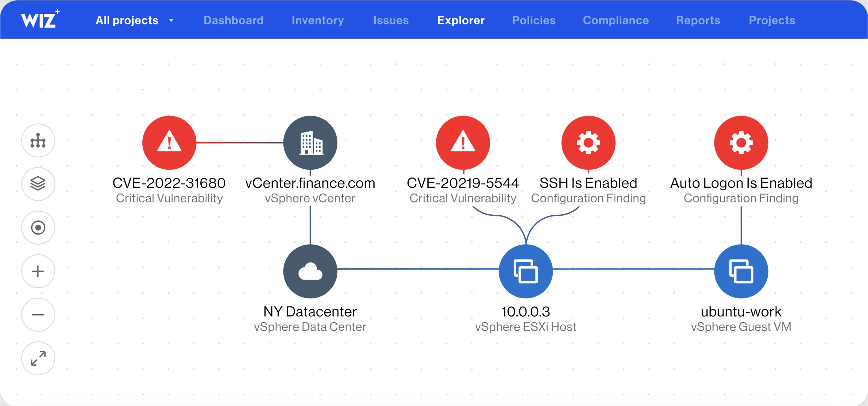Image resolution: width=868 pixels, height=406 pixels.
Task: Click the vSphere ESXi Host subtitle
Action: click(526, 327)
